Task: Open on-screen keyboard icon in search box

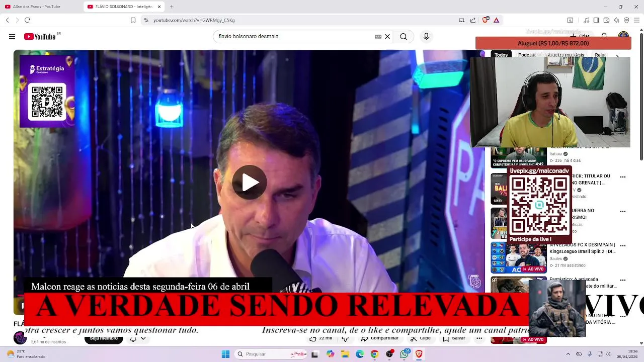Action: (378, 36)
